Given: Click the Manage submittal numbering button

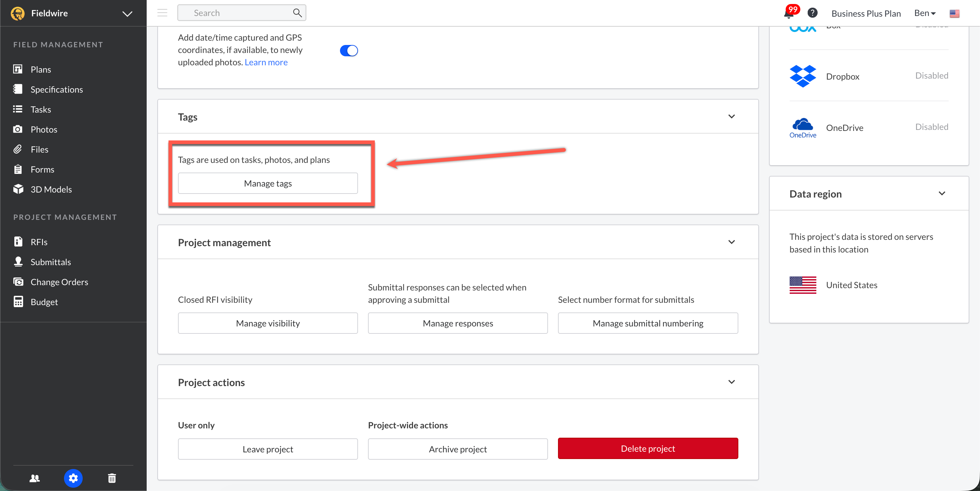Looking at the screenshot, I should pos(647,323).
